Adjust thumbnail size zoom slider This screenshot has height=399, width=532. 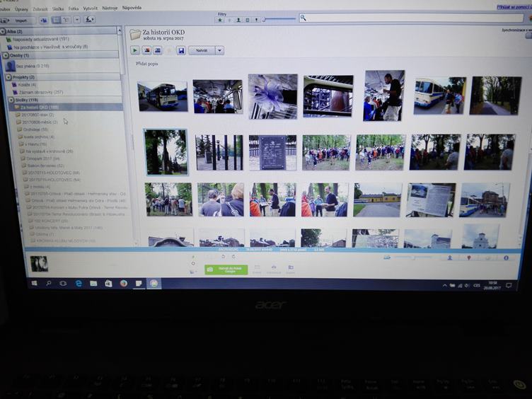(x=413, y=258)
